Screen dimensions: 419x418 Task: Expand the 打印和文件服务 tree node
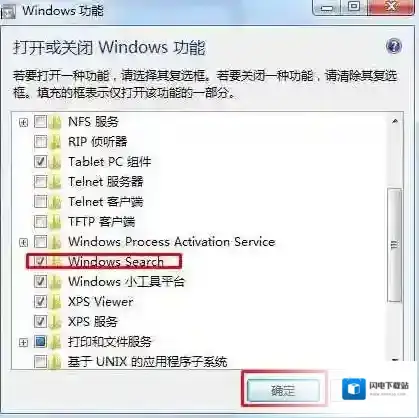pos(23,342)
